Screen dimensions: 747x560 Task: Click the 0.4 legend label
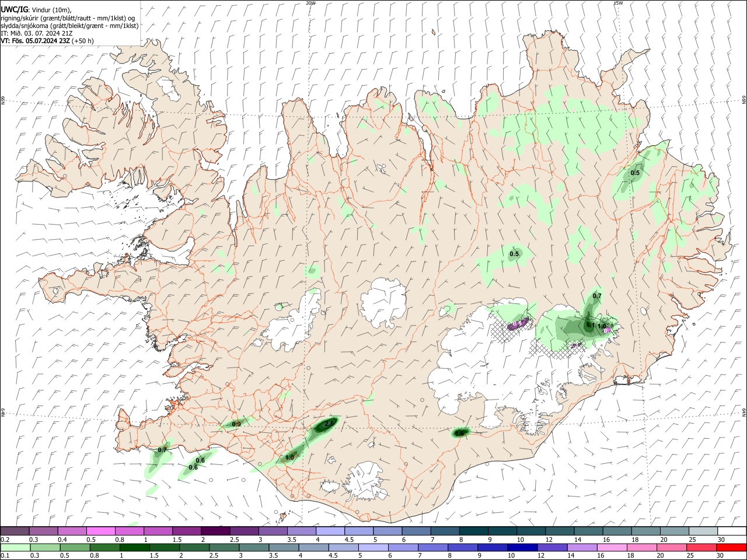point(62,540)
